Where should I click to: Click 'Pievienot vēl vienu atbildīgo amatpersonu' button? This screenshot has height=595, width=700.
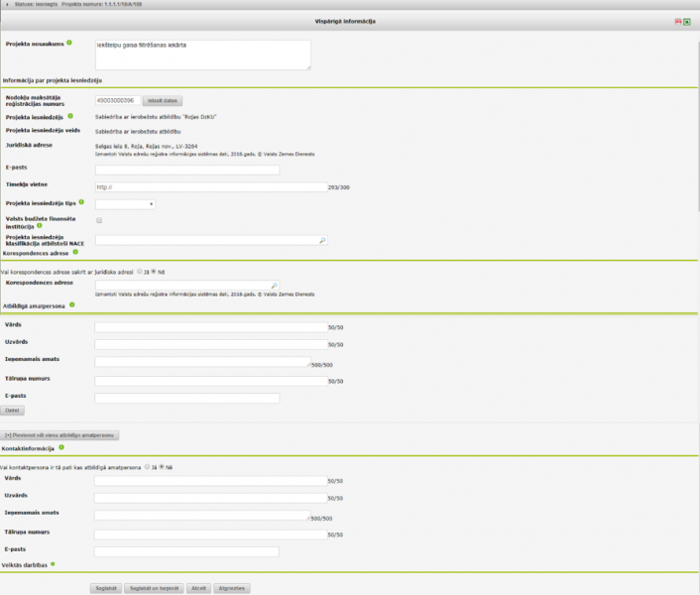click(59, 434)
